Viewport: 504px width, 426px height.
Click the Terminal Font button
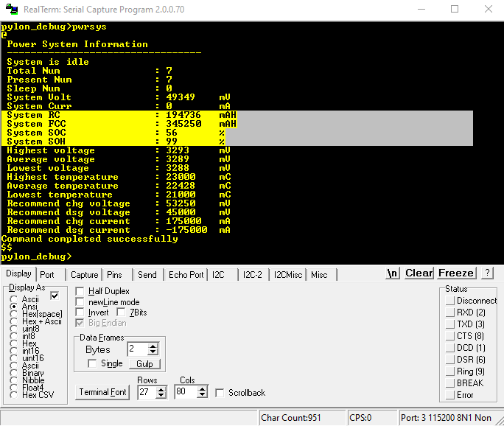(103, 393)
